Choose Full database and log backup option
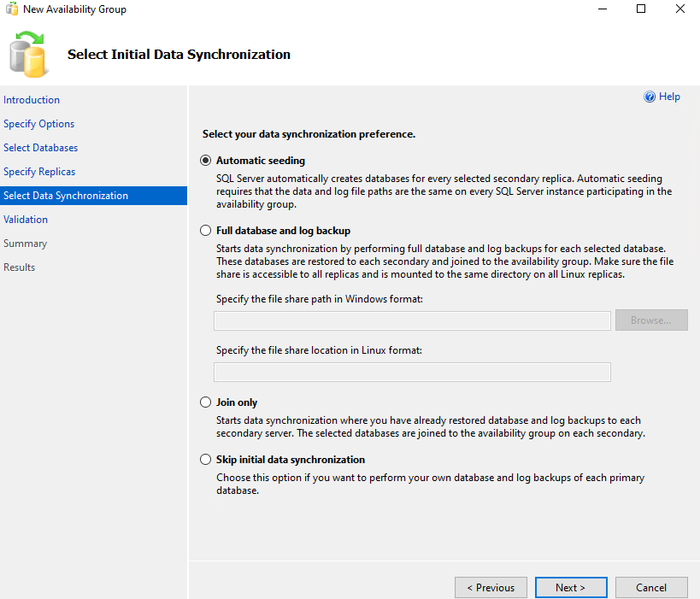700x599 pixels. [x=205, y=231]
